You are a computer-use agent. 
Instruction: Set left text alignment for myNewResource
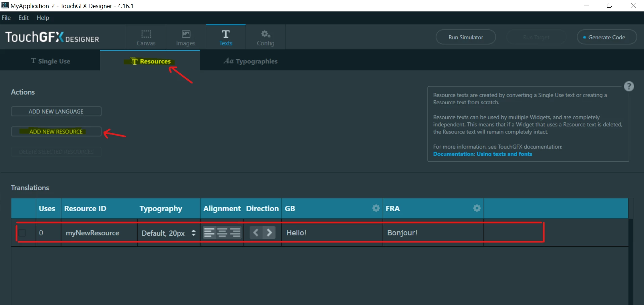[209, 233]
